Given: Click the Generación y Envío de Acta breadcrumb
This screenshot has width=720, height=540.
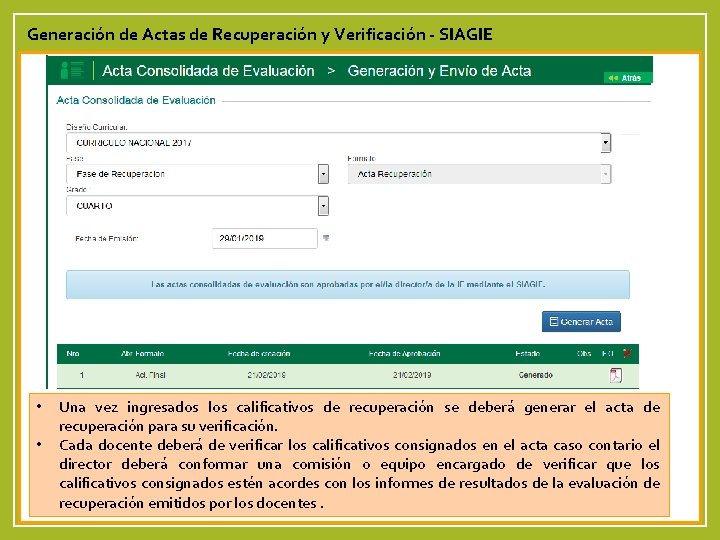Looking at the screenshot, I should (x=439, y=71).
